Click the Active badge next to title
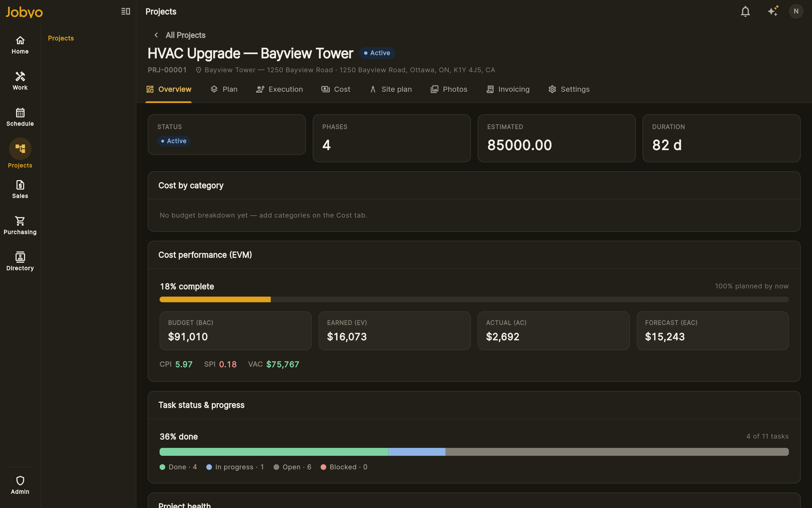This screenshot has width=812, height=508. 377,53
